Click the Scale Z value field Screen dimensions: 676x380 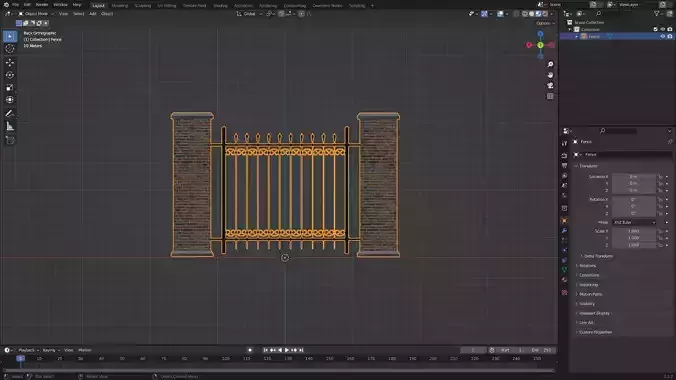click(x=634, y=245)
